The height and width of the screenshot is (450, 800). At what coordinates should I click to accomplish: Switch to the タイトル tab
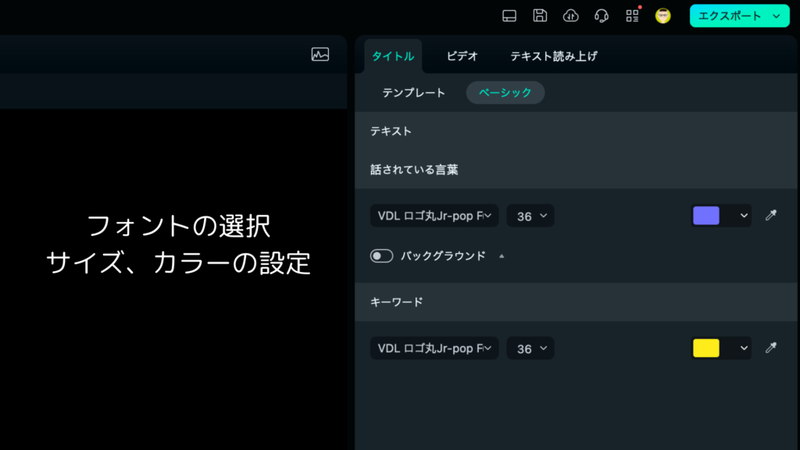click(x=393, y=56)
